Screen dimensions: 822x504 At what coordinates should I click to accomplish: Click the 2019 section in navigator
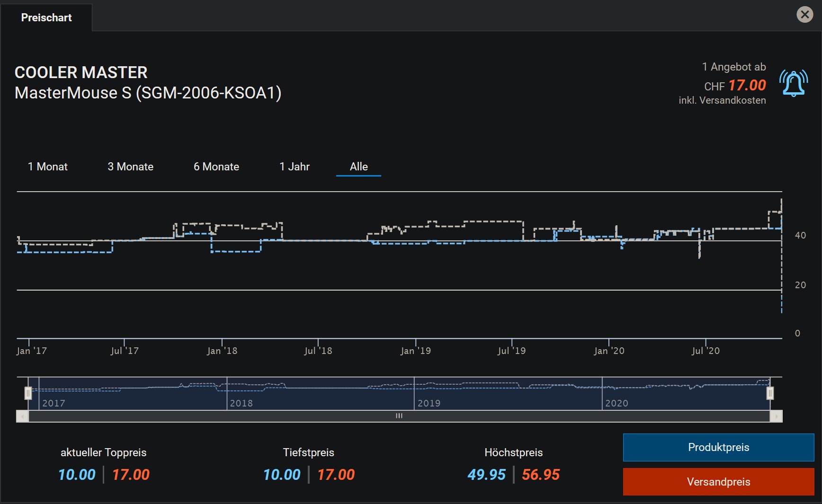pos(508,398)
